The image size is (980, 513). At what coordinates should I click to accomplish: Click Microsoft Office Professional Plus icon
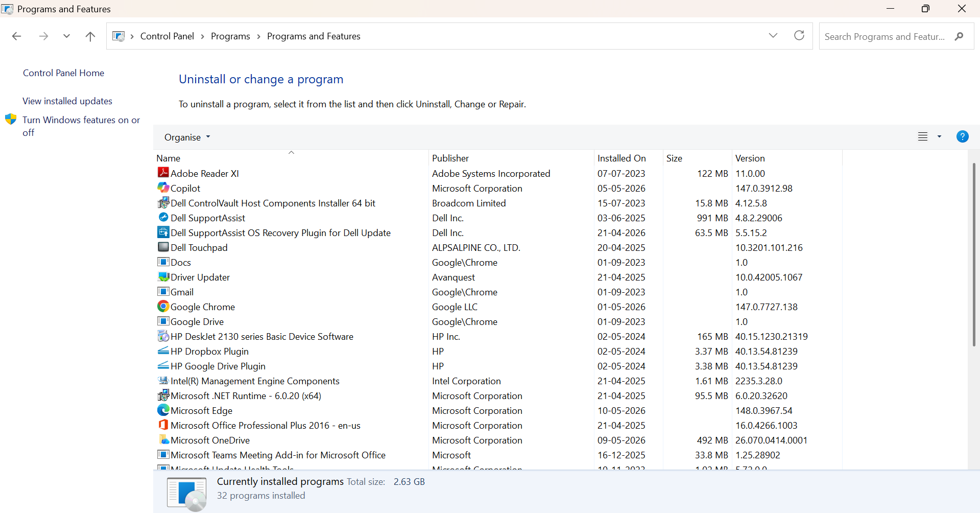[x=163, y=425]
